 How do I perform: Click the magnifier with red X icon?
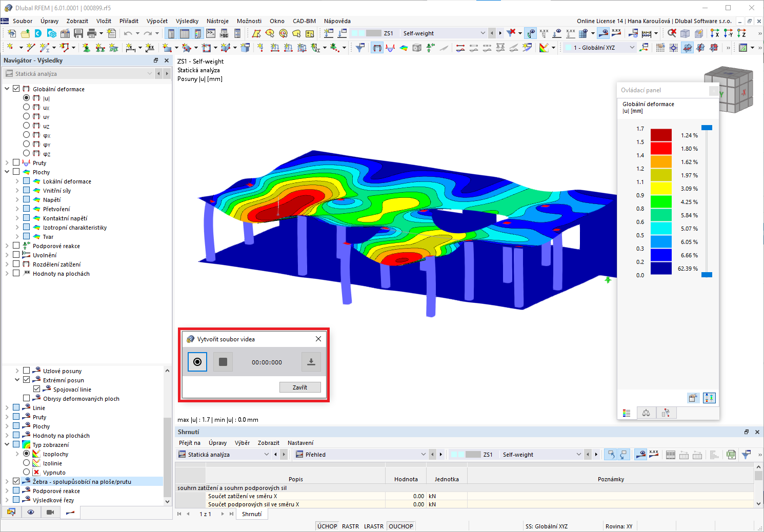tap(672, 33)
